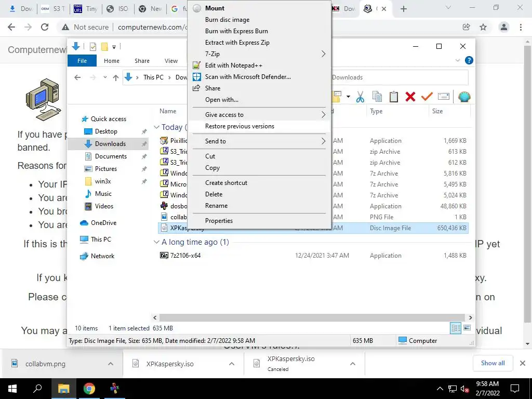
Task: Select Network in the navigation pane
Action: coord(102,256)
